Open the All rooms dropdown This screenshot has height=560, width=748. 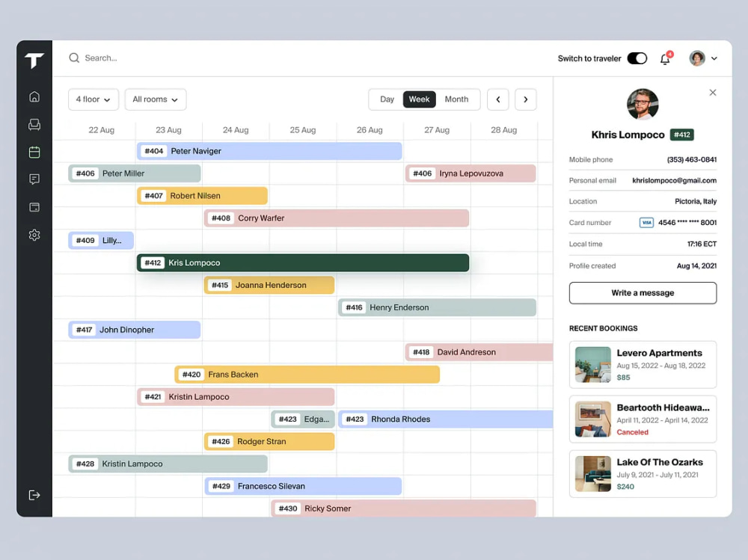click(156, 99)
